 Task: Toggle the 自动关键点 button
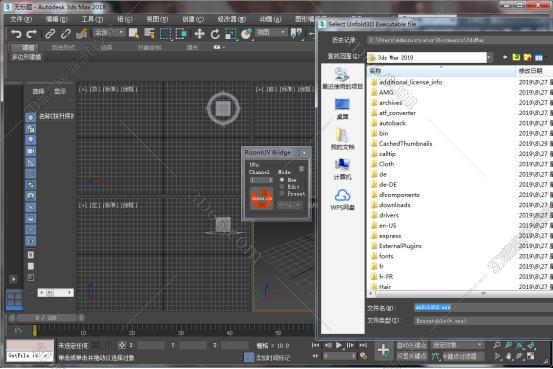pos(411,345)
